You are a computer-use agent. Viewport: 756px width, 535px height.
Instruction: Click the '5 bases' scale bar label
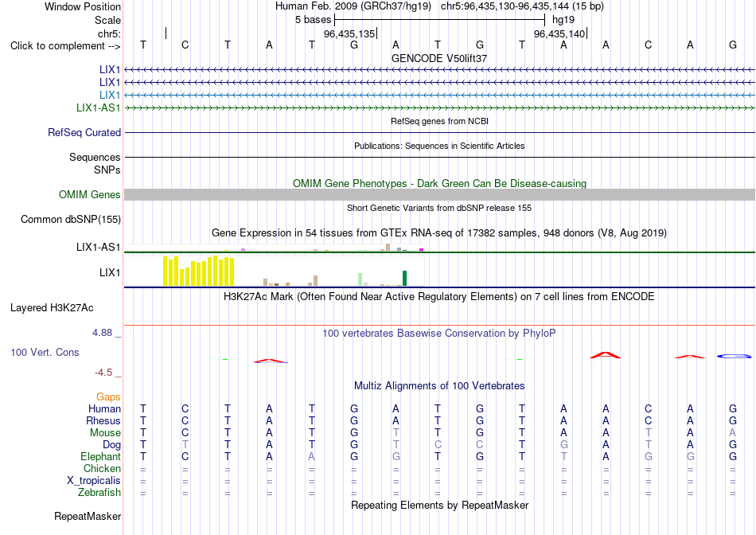pos(314,20)
